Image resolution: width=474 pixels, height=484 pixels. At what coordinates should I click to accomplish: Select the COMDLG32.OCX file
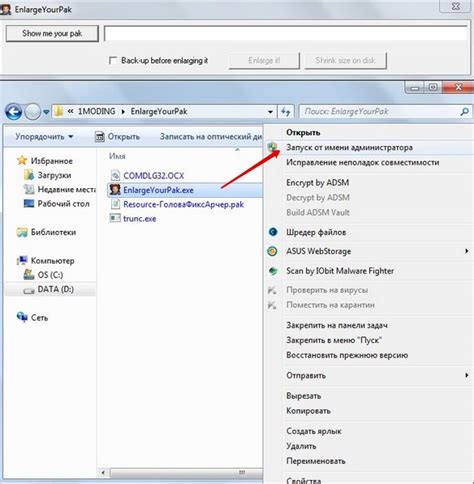(x=153, y=175)
